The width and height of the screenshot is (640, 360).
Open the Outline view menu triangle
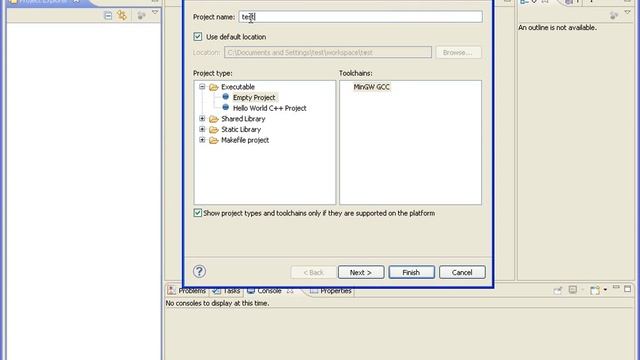pos(627,13)
